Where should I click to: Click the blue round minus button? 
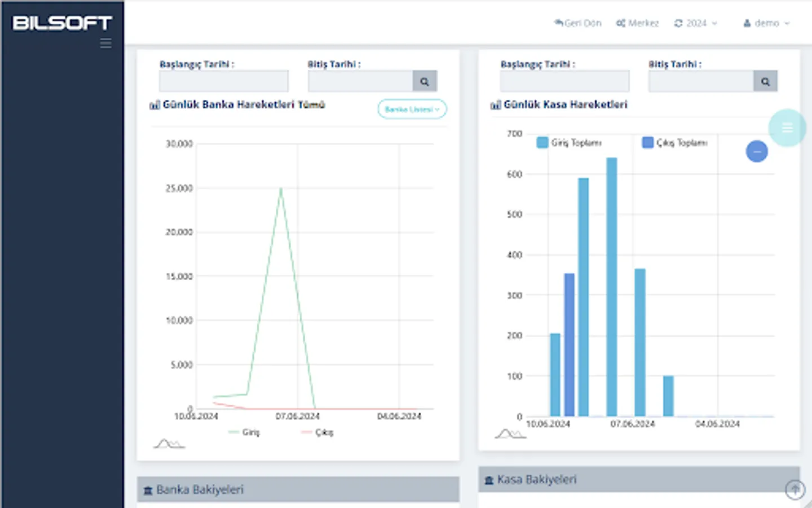[757, 151]
